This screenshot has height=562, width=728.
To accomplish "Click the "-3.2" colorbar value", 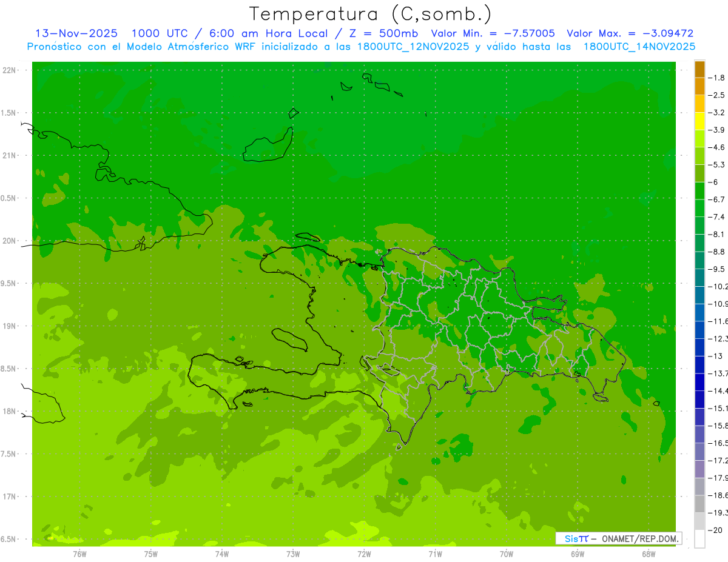I will (716, 113).
